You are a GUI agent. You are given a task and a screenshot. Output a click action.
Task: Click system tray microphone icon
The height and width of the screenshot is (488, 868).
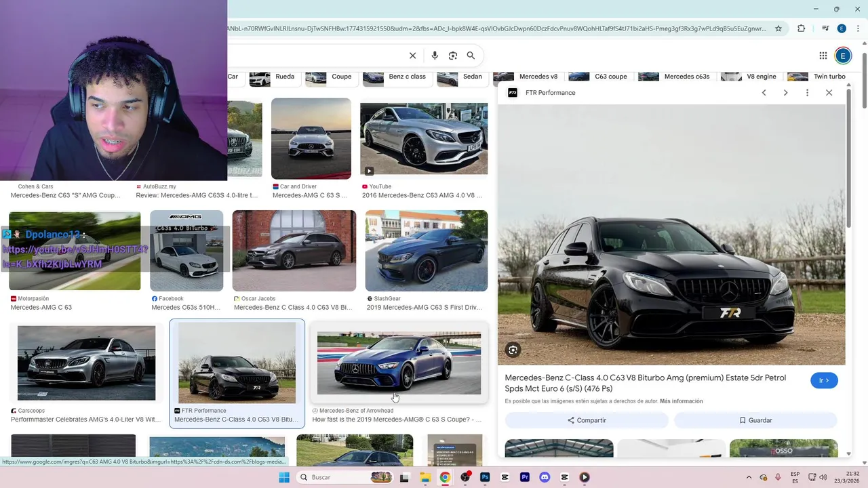pos(778,477)
